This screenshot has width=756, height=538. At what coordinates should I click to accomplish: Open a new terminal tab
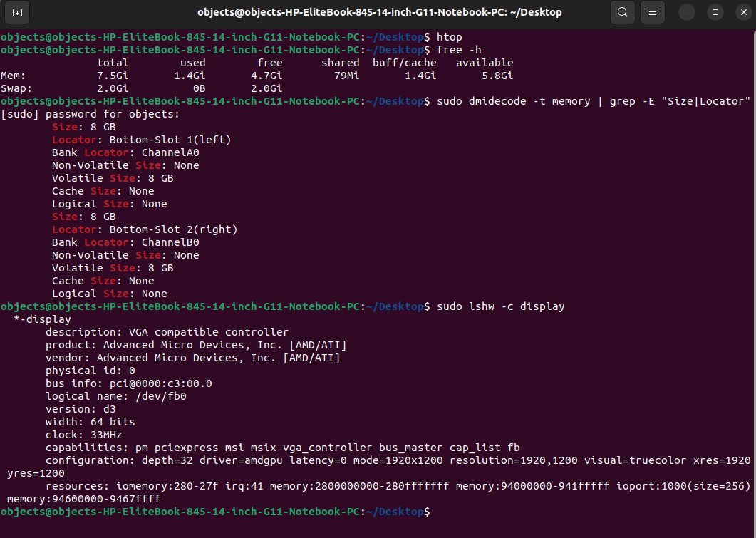[17, 12]
